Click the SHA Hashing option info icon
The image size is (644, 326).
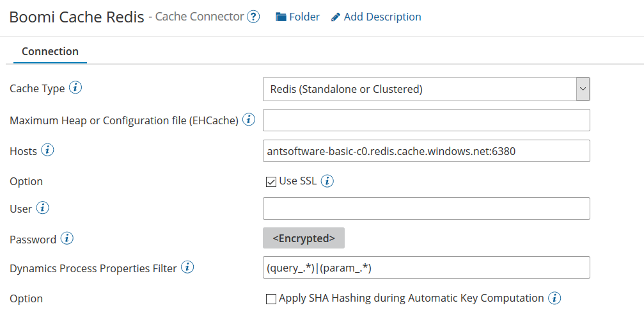[554, 298]
